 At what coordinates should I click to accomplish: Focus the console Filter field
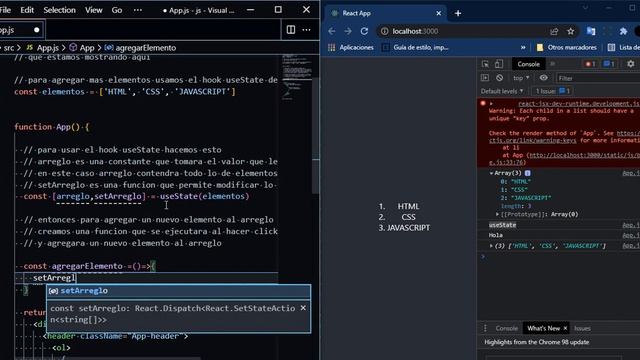point(597,78)
